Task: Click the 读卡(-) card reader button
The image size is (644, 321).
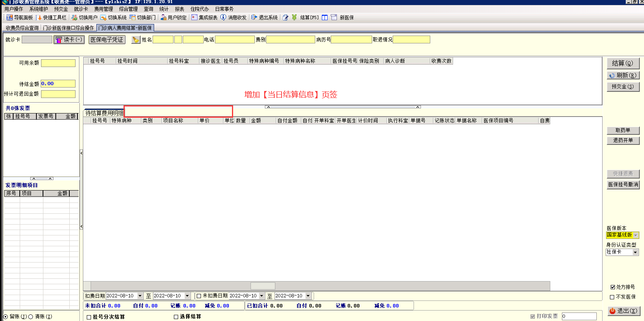Action: click(x=69, y=39)
